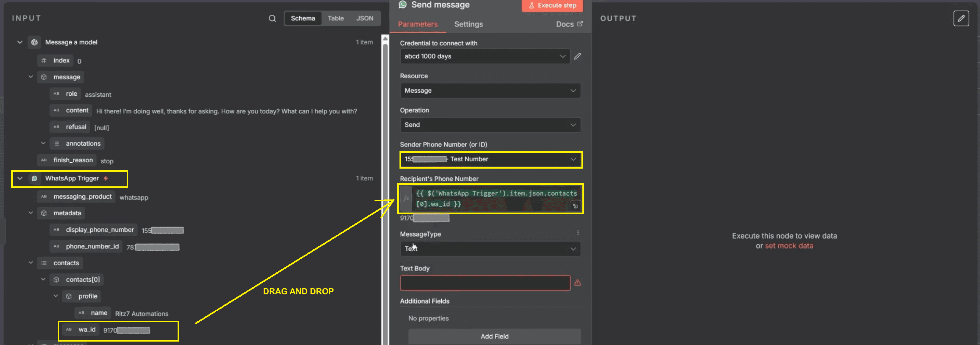
Task: Click the pencil icon to edit the output
Action: [961, 18]
